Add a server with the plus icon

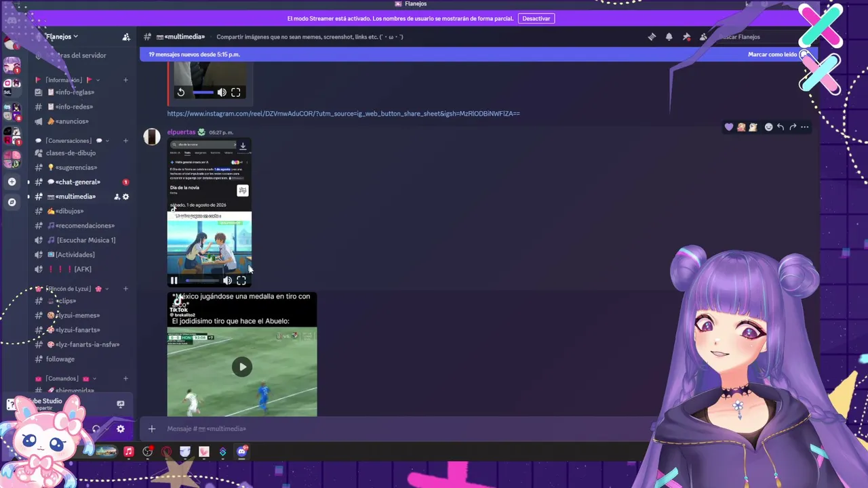pos(12,182)
